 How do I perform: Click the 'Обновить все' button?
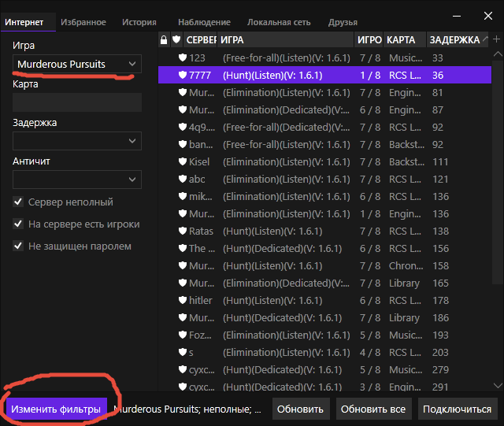(373, 409)
